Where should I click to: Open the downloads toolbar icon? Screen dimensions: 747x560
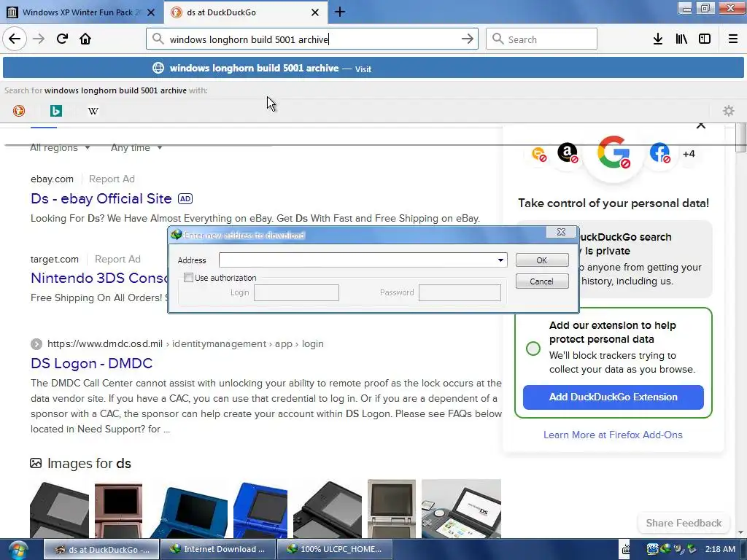658,39
